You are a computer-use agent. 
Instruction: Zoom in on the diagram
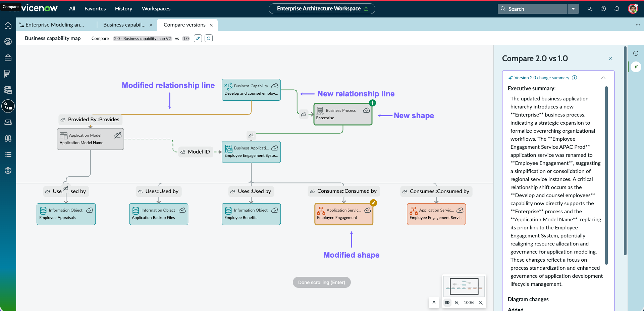[481, 303]
